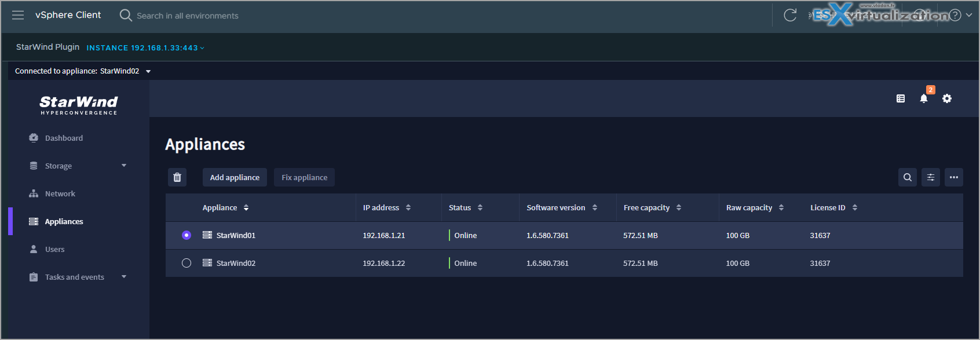Click IP address 192.168.1.21
The image size is (980, 340).
pos(384,235)
